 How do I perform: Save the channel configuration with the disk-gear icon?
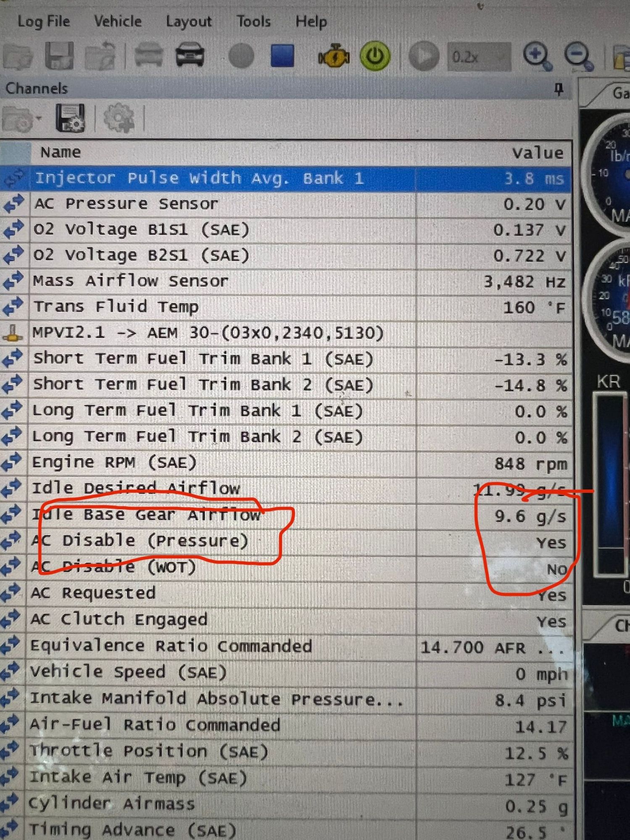[x=70, y=118]
